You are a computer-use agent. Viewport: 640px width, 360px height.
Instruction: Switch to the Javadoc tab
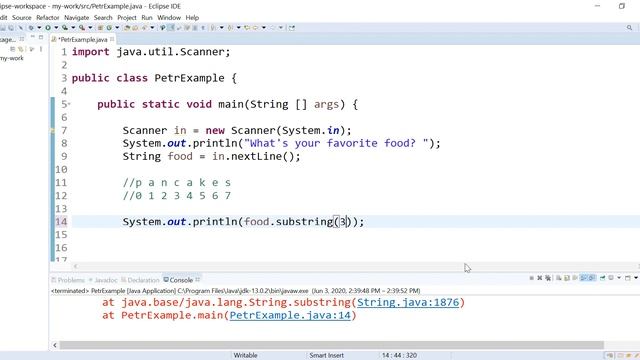103,280
